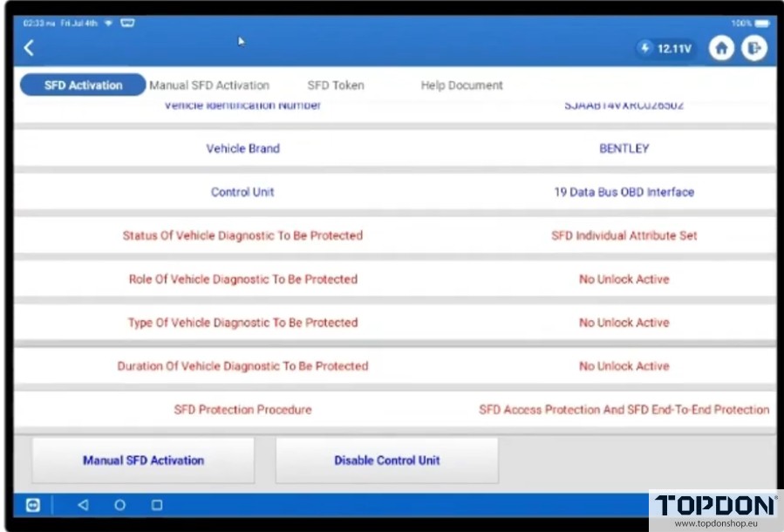Viewport: 784px width, 532px height.
Task: Tap the exit/logout icon top right
Action: tap(755, 48)
